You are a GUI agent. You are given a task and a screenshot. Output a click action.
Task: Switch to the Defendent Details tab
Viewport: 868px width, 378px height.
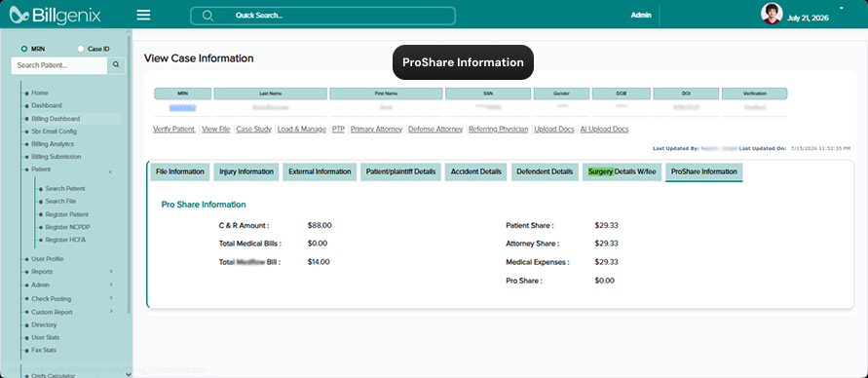(545, 171)
